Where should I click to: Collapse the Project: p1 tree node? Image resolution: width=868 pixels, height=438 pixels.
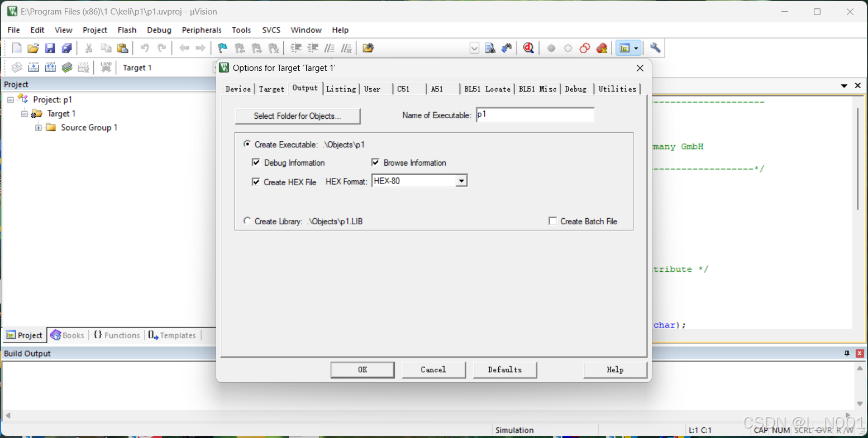[10, 99]
